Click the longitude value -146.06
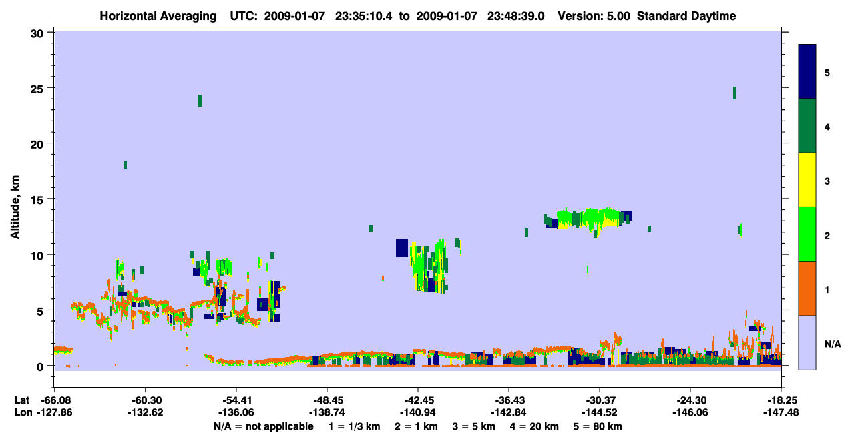 pos(690,413)
